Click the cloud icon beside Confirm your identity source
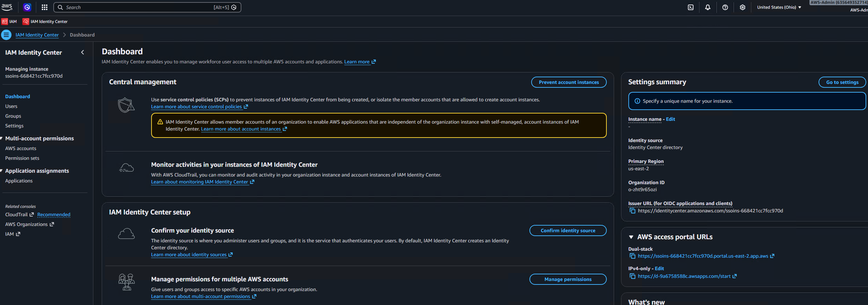 (126, 234)
